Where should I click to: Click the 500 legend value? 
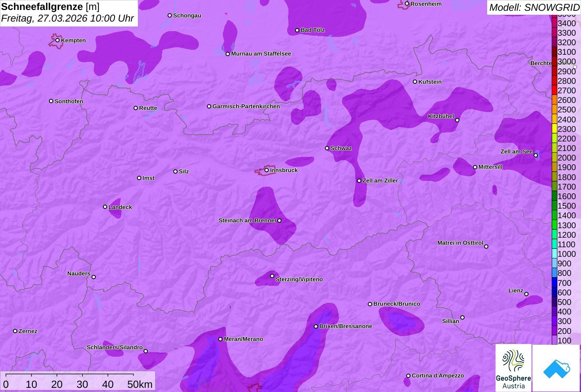pyautogui.click(x=564, y=302)
